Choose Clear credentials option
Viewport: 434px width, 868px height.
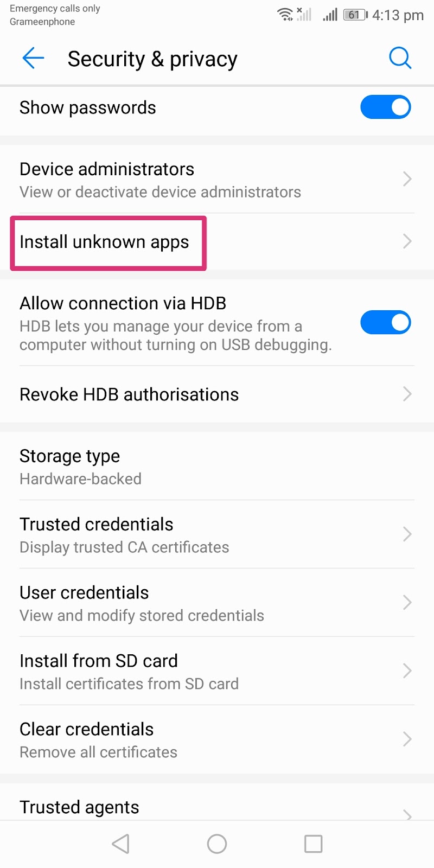217,739
